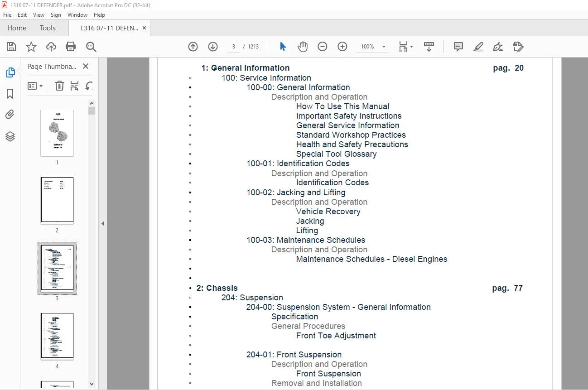Select the highlight text pen tool
This screenshot has width=588, height=390.
click(x=478, y=47)
